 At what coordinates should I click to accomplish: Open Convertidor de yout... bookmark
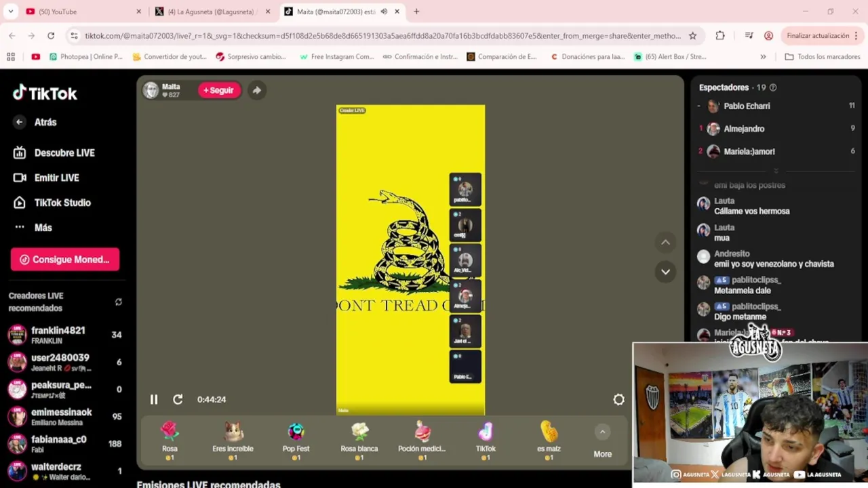point(170,57)
